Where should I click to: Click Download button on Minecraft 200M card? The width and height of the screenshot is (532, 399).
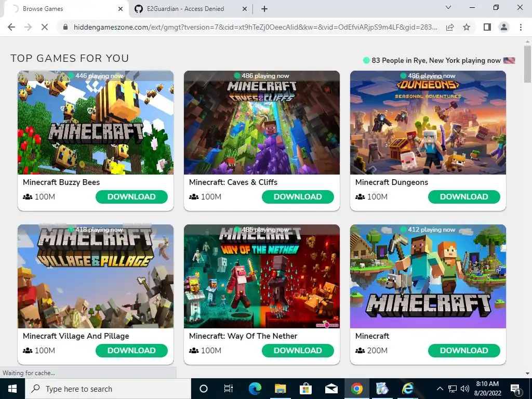(464, 351)
